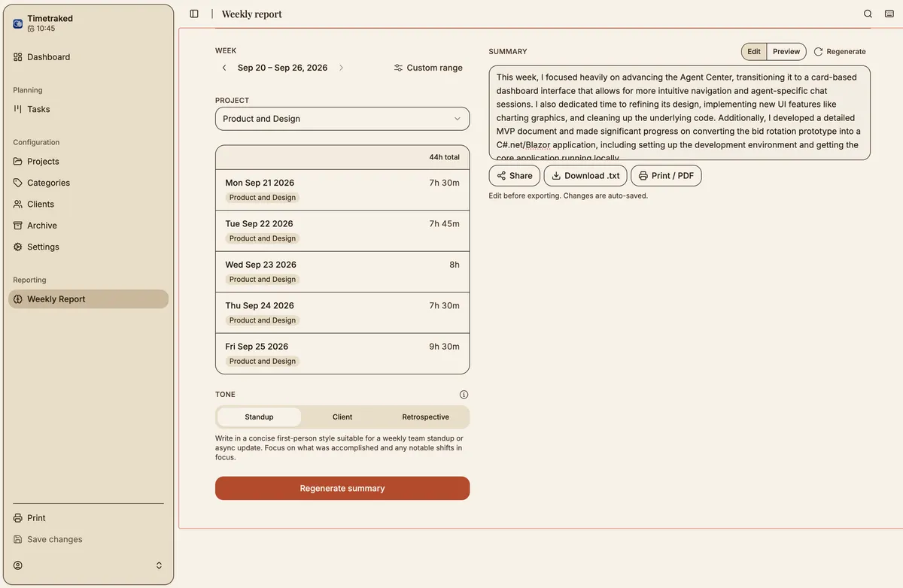Viewport: 903px width, 588px height.
Task: Click the 7h 45m duration value
Action: tap(444, 224)
